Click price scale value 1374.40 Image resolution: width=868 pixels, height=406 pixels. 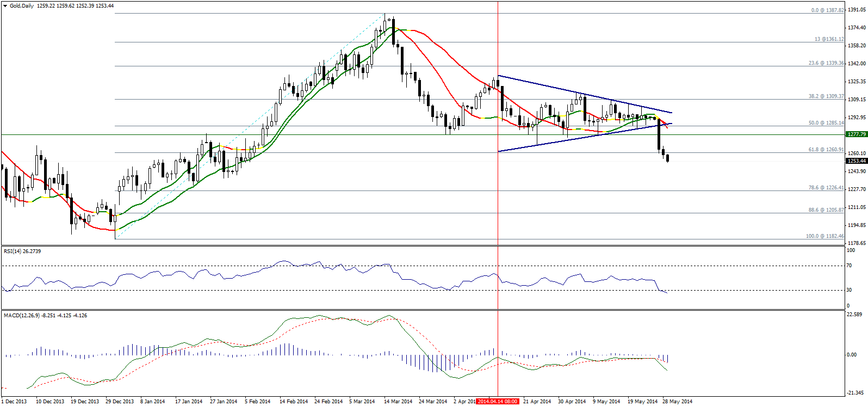(857, 28)
